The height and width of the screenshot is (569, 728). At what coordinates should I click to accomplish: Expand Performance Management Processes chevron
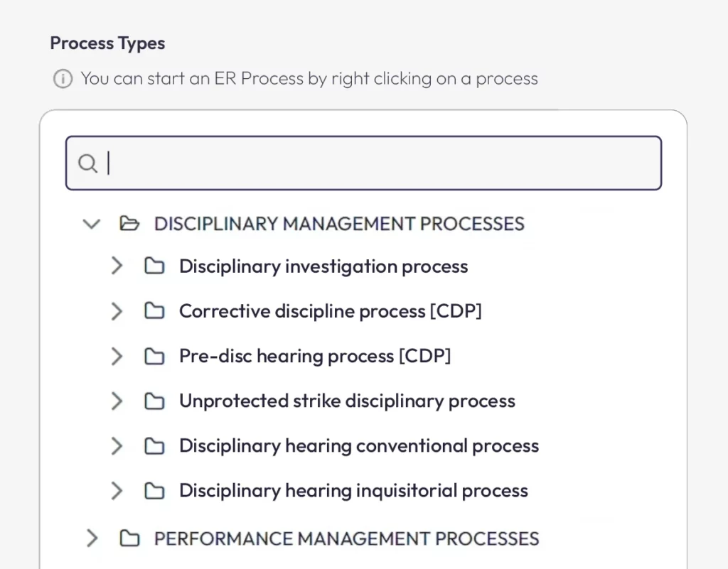click(x=92, y=538)
